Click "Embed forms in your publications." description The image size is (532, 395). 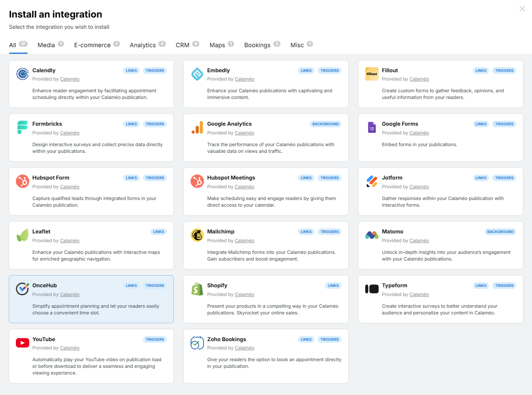420,144
